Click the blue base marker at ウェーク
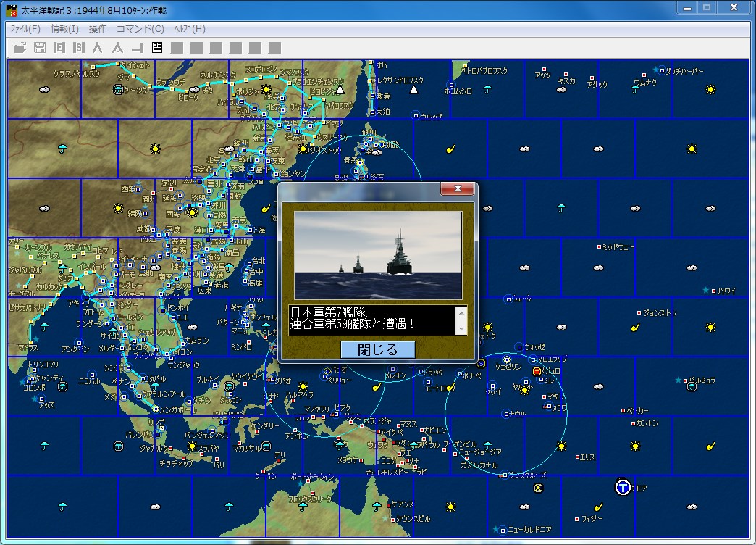 508,299
